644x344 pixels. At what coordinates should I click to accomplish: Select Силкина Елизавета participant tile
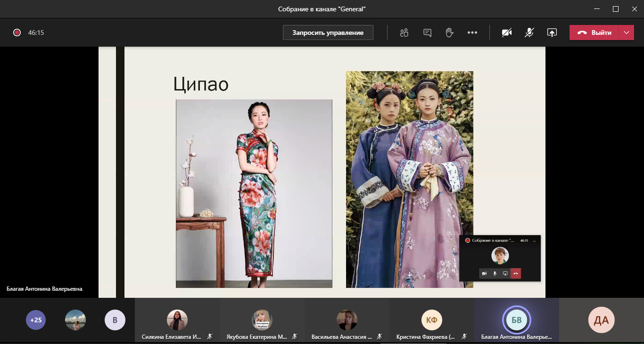[x=177, y=320]
